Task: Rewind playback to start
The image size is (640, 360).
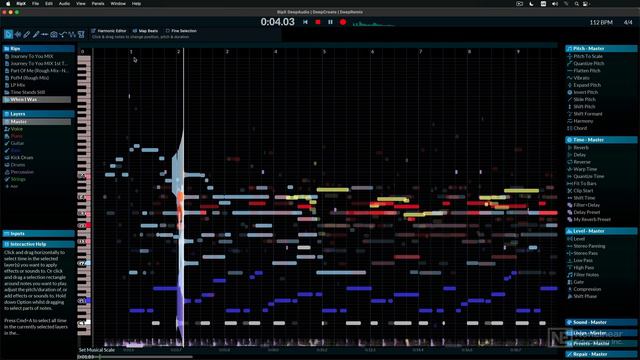Action: (305, 22)
